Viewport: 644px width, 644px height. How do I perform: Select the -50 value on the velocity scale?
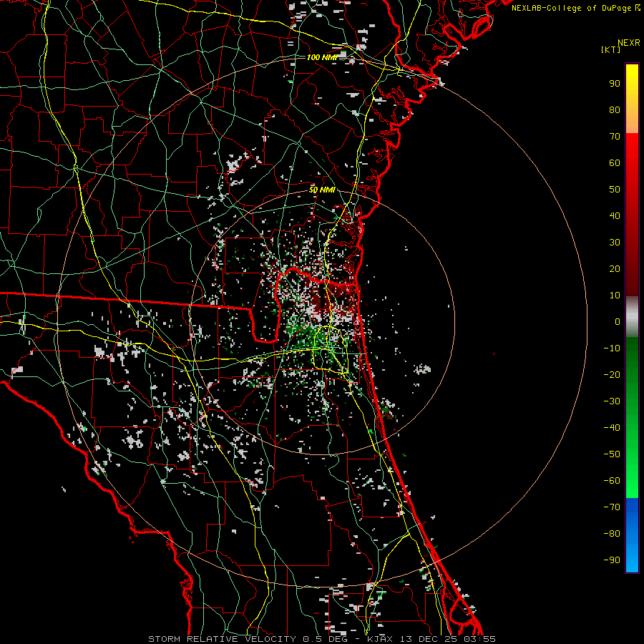click(x=612, y=454)
